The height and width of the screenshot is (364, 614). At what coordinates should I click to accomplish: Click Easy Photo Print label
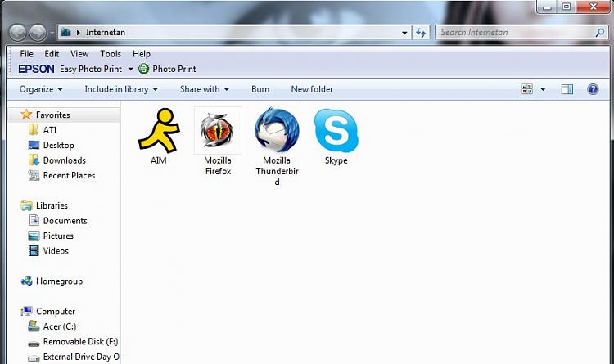pos(91,69)
